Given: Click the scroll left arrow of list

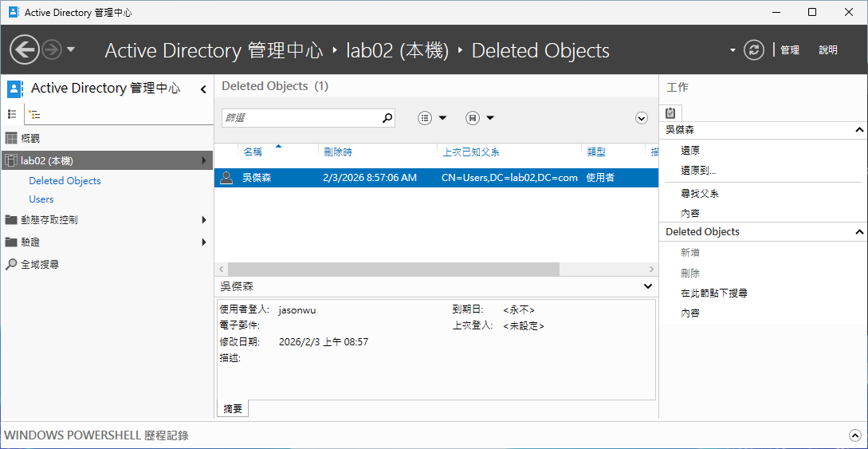Looking at the screenshot, I should [x=221, y=269].
